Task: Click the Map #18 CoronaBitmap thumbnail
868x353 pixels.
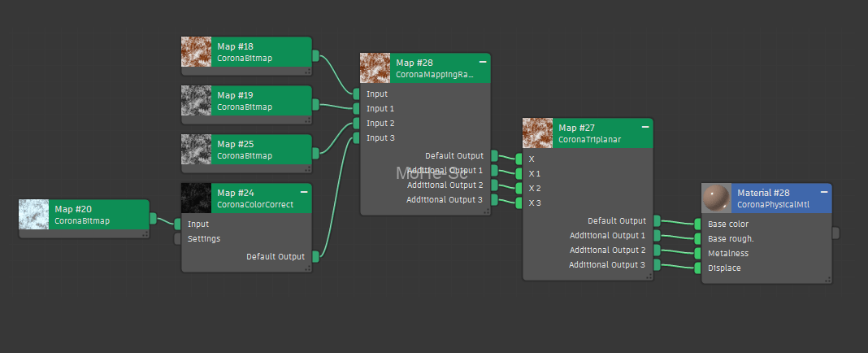Action: (x=196, y=52)
